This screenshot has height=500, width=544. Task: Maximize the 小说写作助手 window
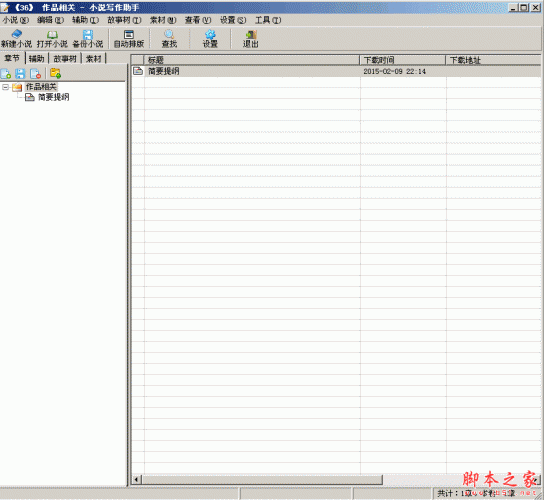tap(524, 7)
